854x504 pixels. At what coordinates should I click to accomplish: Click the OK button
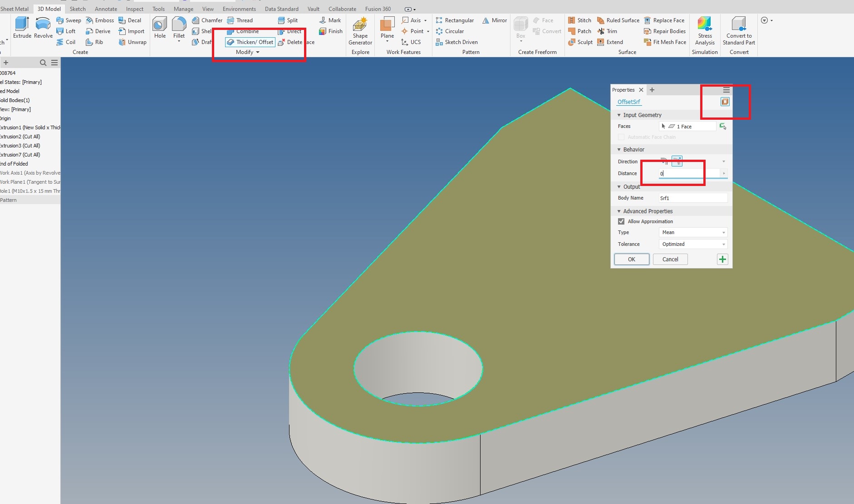632,259
